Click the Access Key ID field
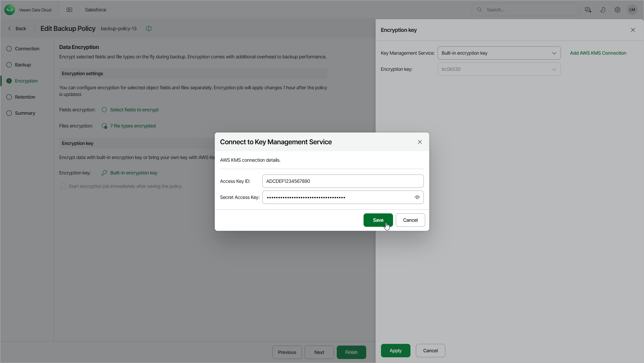 coord(343,181)
